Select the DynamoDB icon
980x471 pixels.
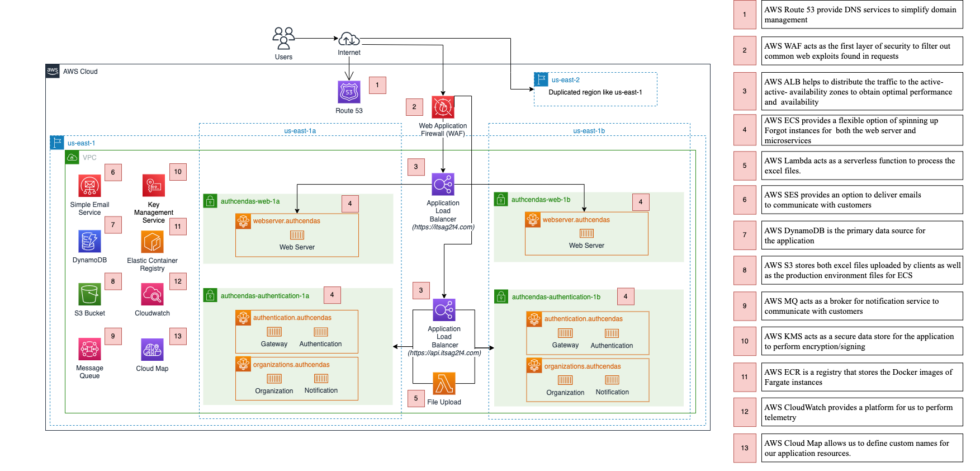coord(89,241)
